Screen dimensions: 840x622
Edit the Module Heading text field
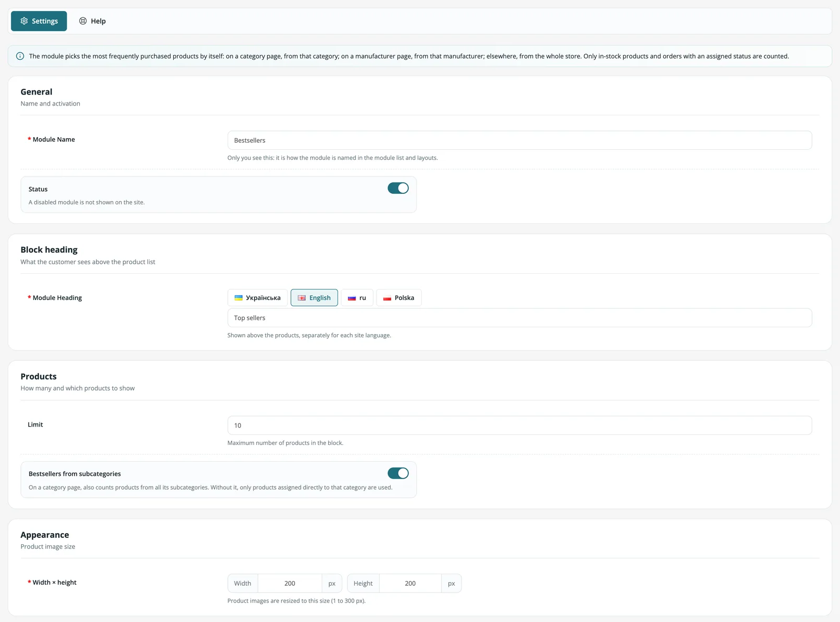[x=520, y=318]
